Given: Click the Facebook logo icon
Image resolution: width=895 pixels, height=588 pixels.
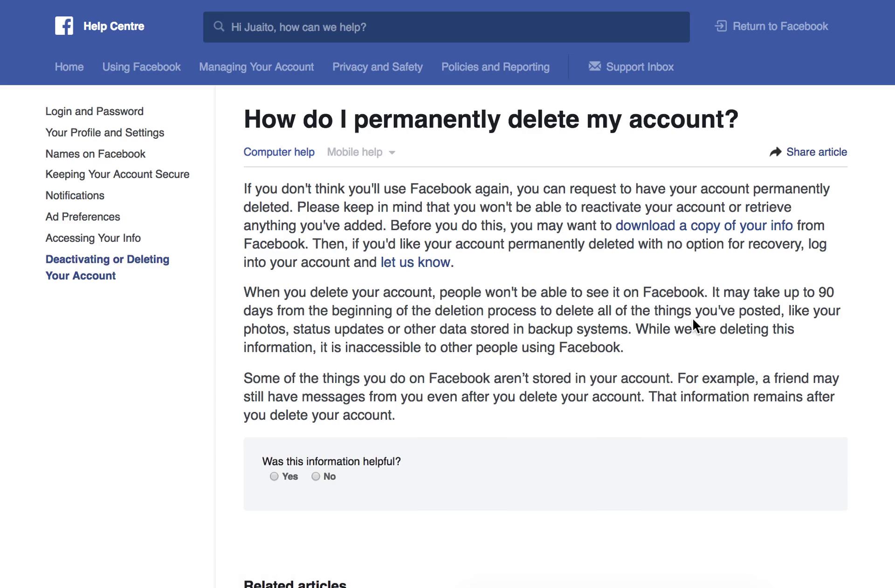Looking at the screenshot, I should click(x=64, y=26).
